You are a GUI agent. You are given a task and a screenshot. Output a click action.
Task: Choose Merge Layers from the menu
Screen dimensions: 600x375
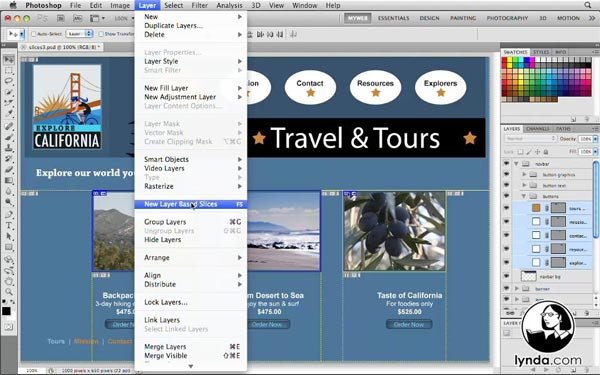pyautogui.click(x=191, y=347)
